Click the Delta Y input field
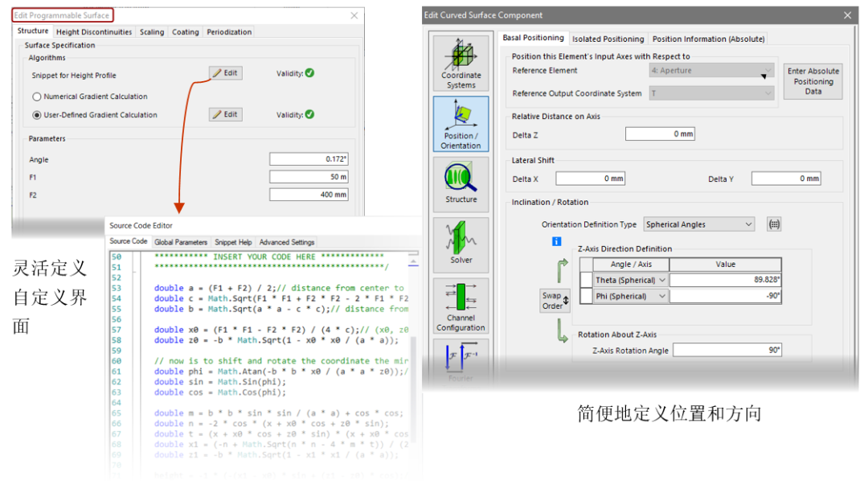 click(786, 179)
